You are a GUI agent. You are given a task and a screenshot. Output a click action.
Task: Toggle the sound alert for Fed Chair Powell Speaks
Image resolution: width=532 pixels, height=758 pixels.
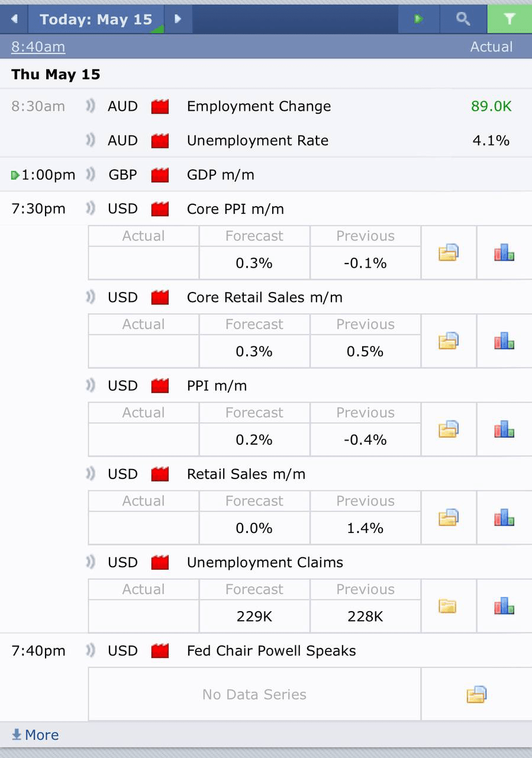tap(90, 651)
